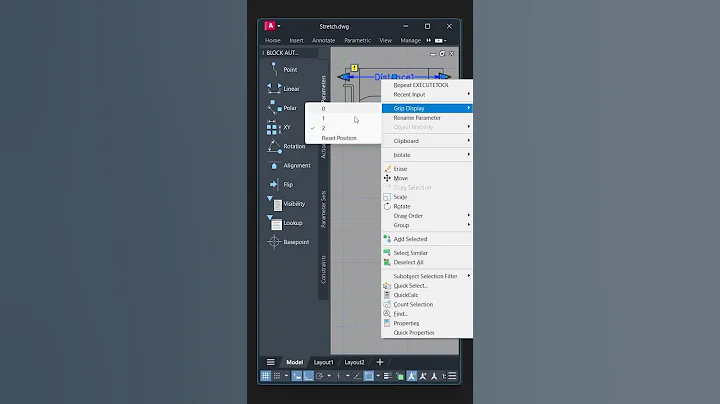Open the application menu dropdown arrow
720x404 pixels.
279,26
